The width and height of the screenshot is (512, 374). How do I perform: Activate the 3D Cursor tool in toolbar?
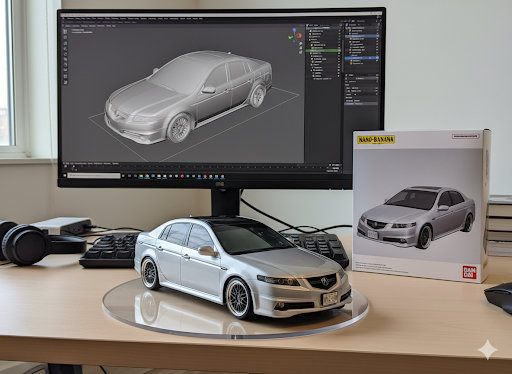click(65, 37)
